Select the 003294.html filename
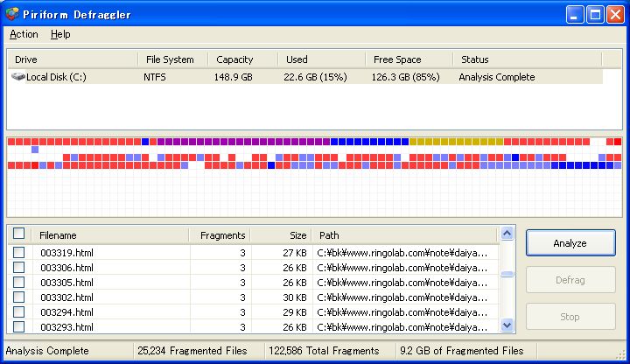 [x=66, y=312]
